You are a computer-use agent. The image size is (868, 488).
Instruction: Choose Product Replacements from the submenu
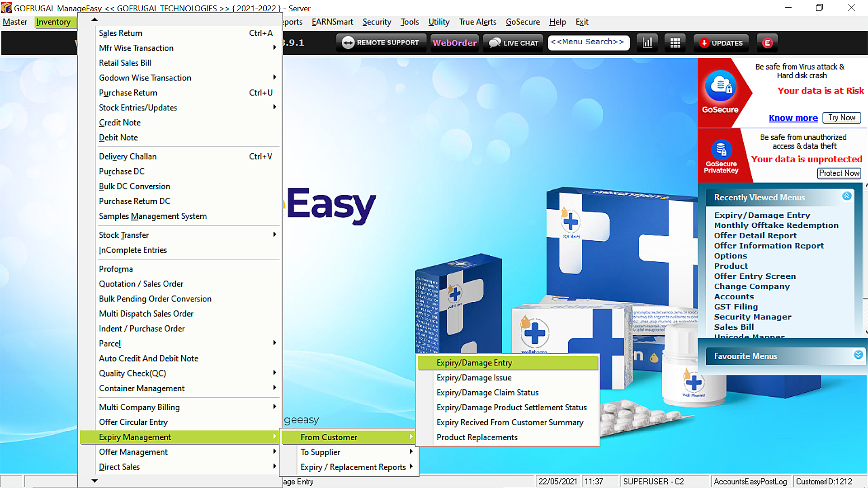point(476,437)
